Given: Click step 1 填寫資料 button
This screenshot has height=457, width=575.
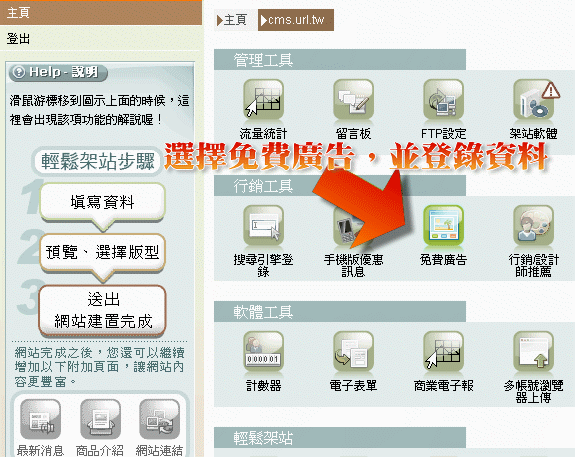Looking at the screenshot, I should click(x=102, y=202).
